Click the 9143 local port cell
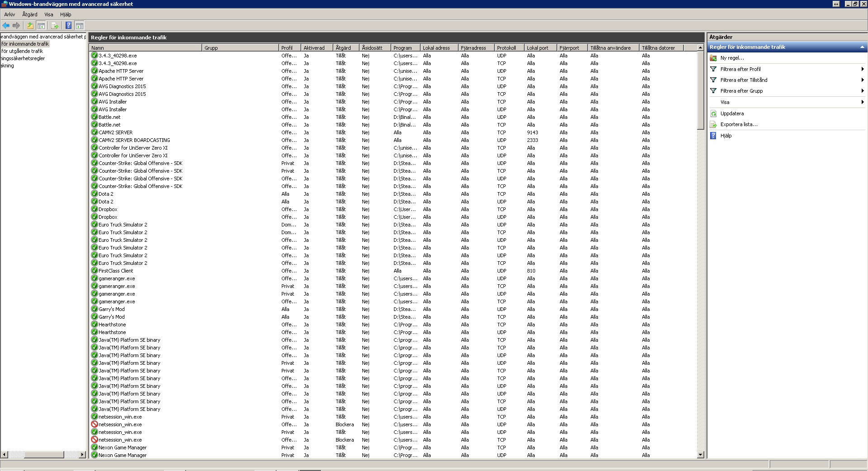The width and height of the screenshot is (868, 471). point(532,132)
